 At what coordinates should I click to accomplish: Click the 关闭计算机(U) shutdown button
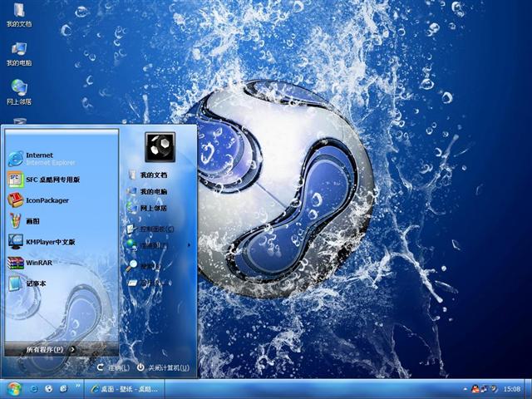[x=163, y=367]
